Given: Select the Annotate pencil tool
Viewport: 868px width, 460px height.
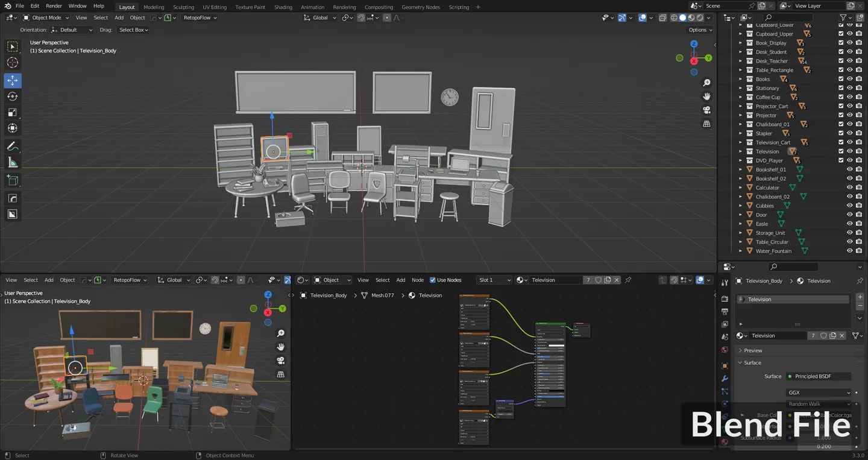Looking at the screenshot, I should (x=12, y=147).
